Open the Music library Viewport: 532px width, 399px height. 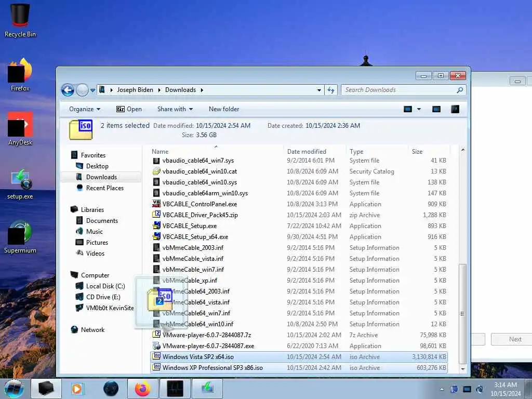[94, 231]
